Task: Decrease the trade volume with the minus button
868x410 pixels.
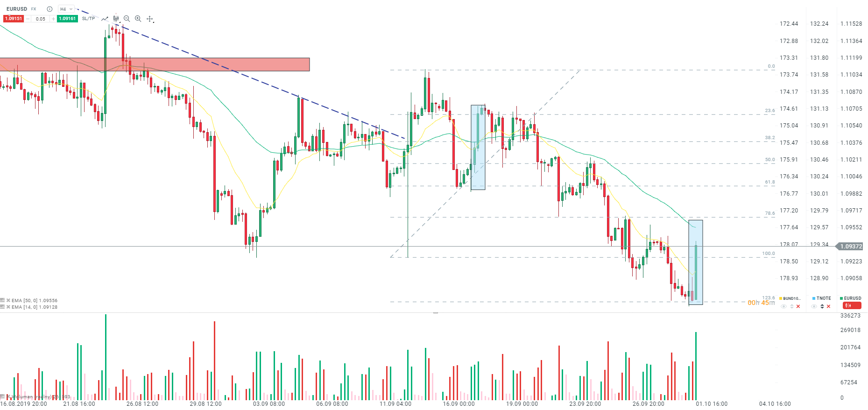Action: pyautogui.click(x=28, y=19)
